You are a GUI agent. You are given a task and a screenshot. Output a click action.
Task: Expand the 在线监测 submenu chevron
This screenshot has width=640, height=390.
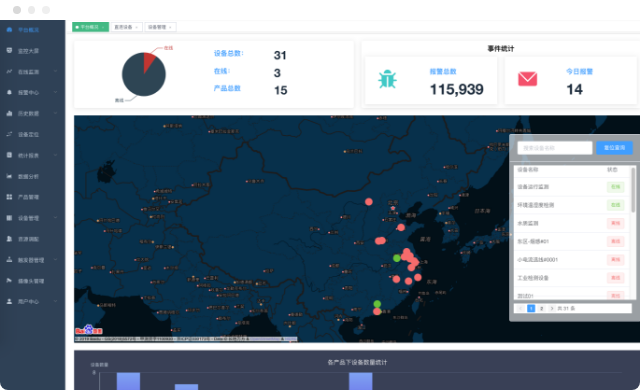tap(56, 71)
